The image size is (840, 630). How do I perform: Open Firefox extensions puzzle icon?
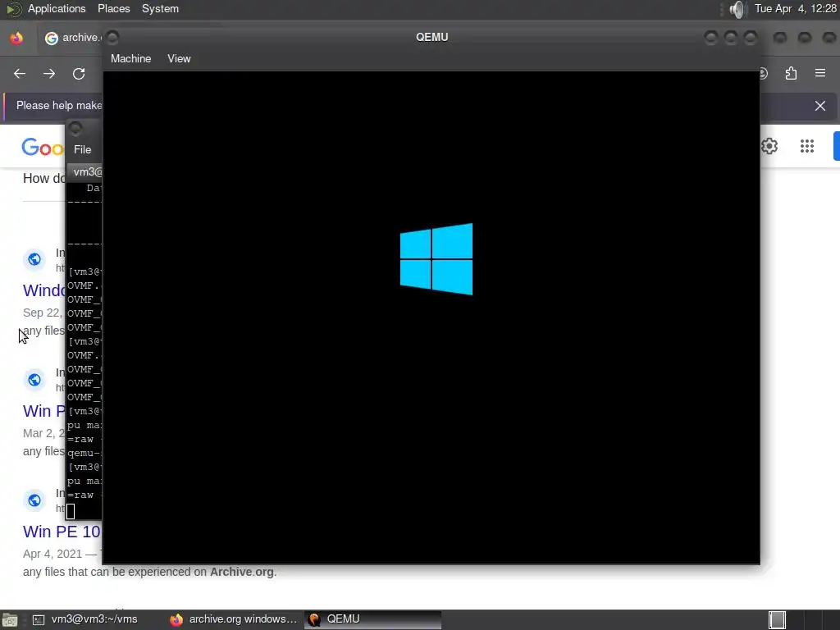(791, 73)
